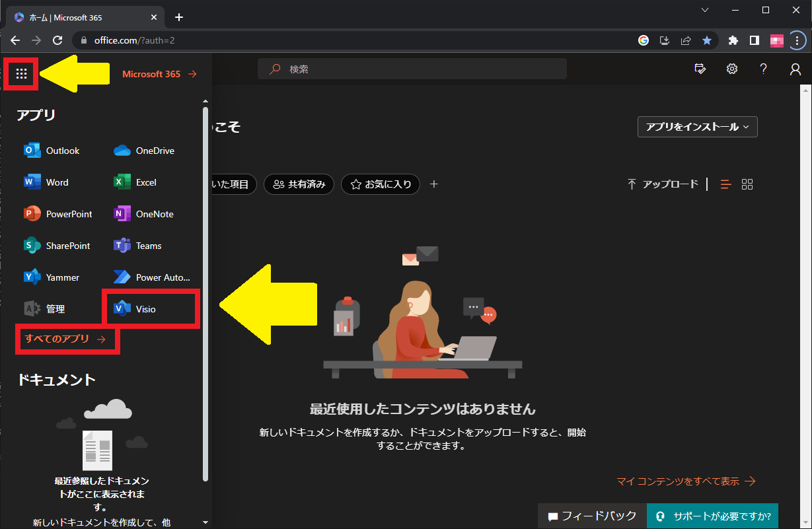Expand the tab search chevron
The height and width of the screenshot is (529, 812).
(x=705, y=10)
